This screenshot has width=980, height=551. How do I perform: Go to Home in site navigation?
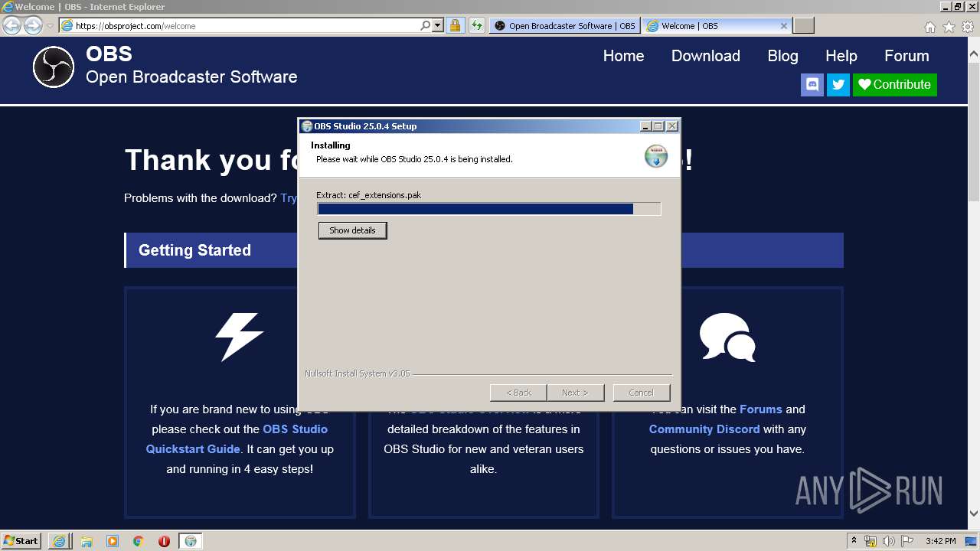tap(623, 56)
